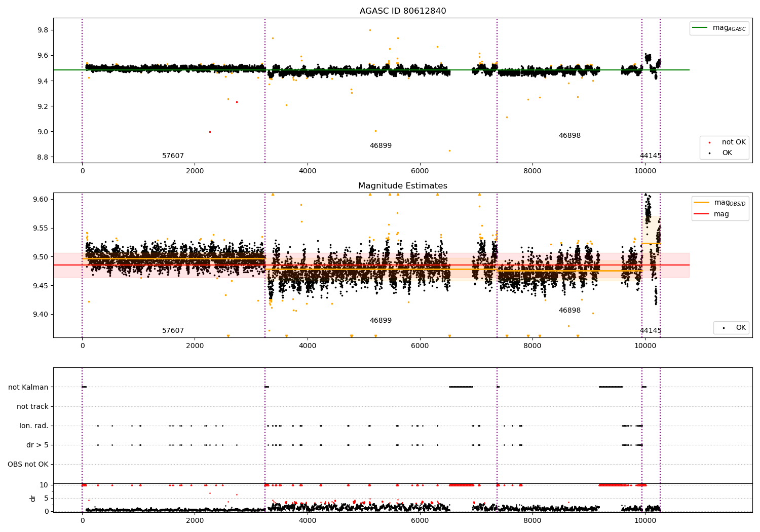Click x-axis tick 10000 under the dr plot
The width and height of the screenshot is (760, 532).
[x=644, y=520]
